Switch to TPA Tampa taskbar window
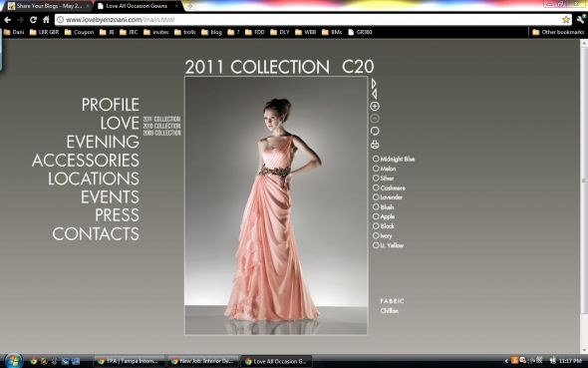Image resolution: width=588 pixels, height=368 pixels. tap(129, 361)
